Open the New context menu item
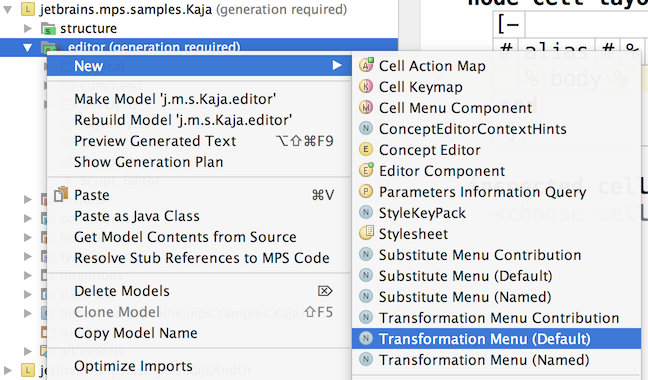The width and height of the screenshot is (648, 380). tap(199, 66)
